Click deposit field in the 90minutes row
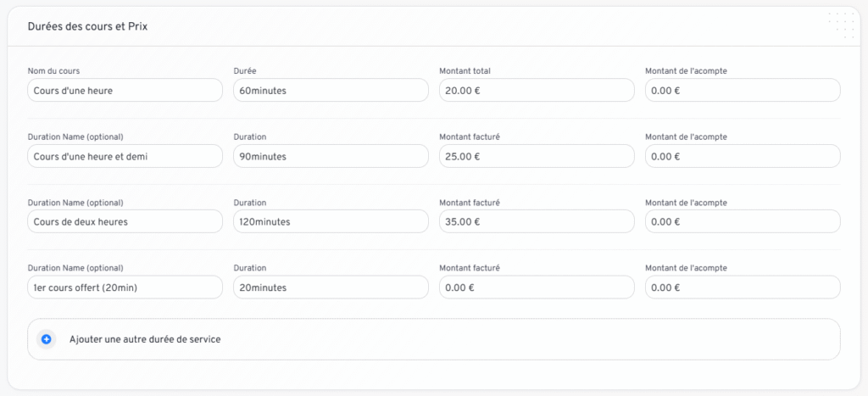The height and width of the screenshot is (396, 868). [743, 156]
